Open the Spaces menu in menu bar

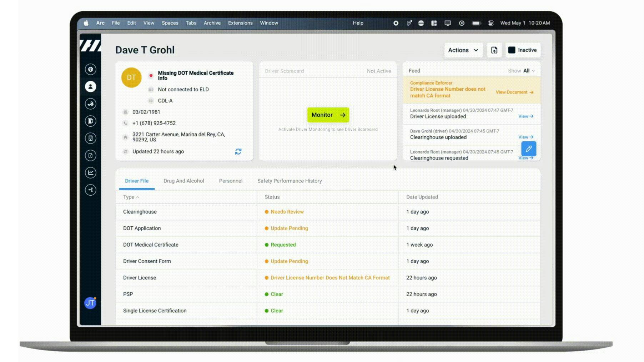click(x=170, y=23)
